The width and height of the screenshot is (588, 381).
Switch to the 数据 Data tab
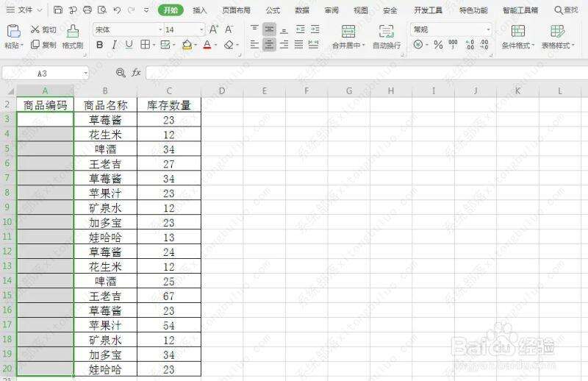(x=302, y=10)
